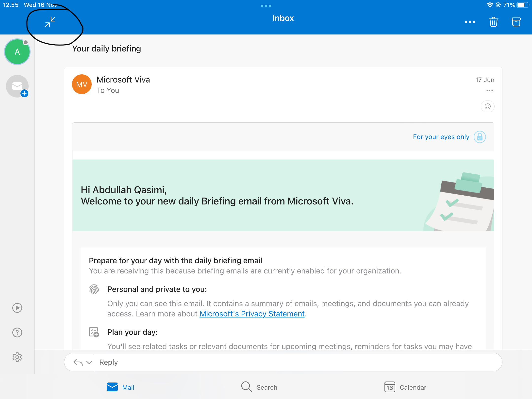
Task: Tap the Your daily briefing subject
Action: [x=106, y=49]
